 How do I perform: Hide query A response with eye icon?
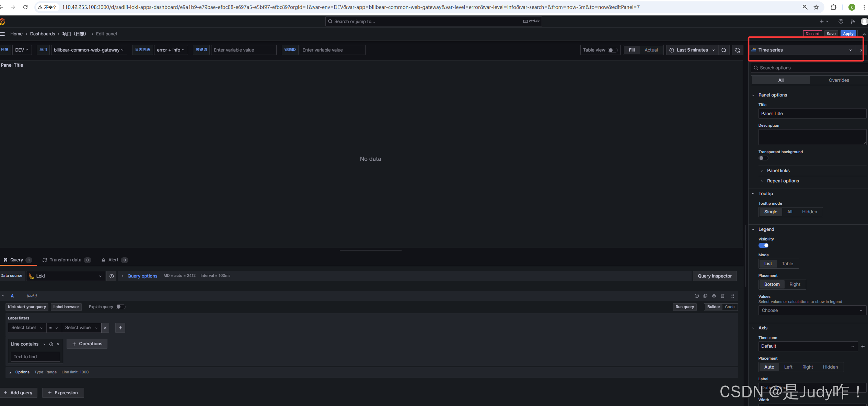point(714,296)
